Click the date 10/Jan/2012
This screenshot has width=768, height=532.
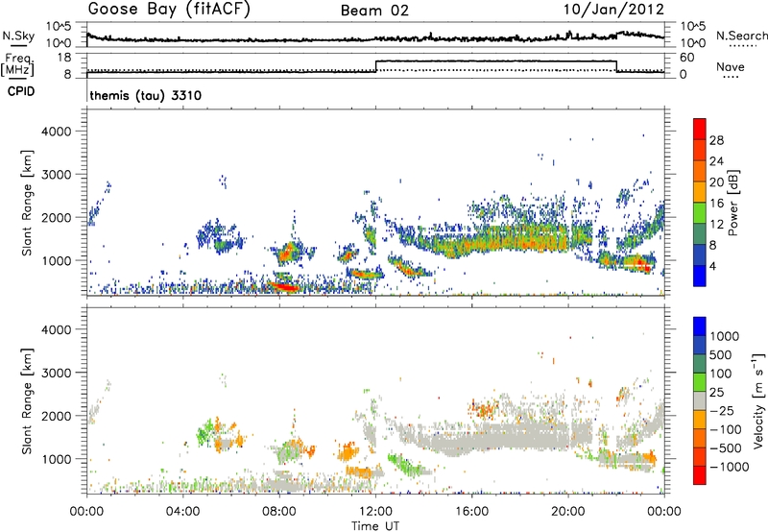point(613,10)
